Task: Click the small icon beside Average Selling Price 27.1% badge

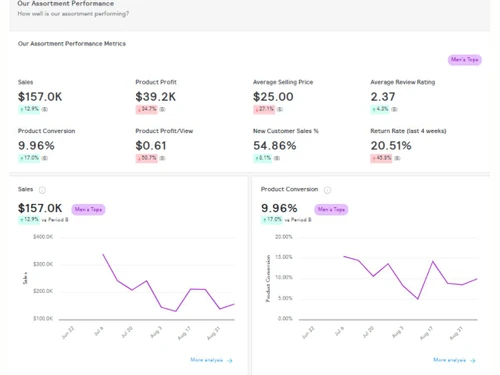Action: pos(280,109)
